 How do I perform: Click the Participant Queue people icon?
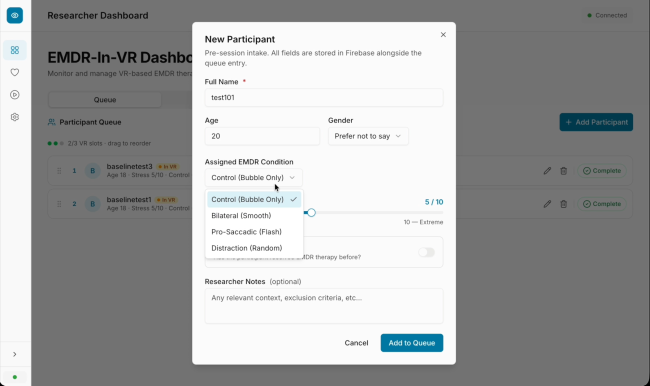point(51,122)
